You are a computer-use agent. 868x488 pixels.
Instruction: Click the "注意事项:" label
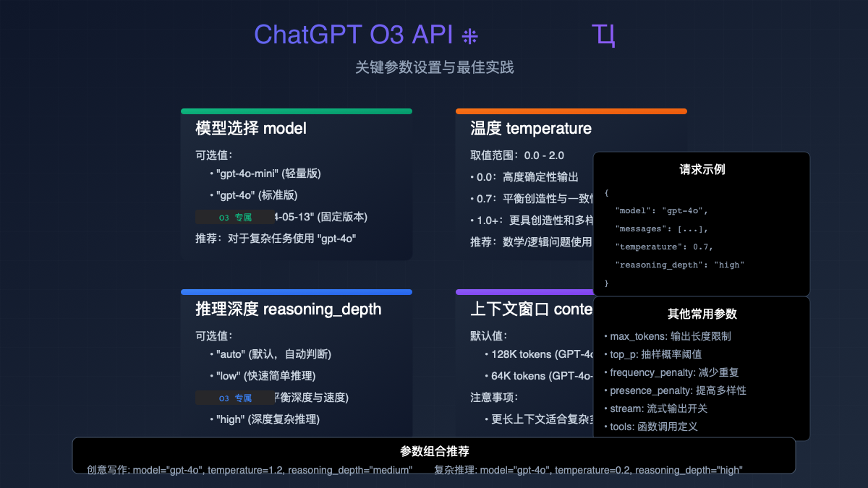(495, 397)
